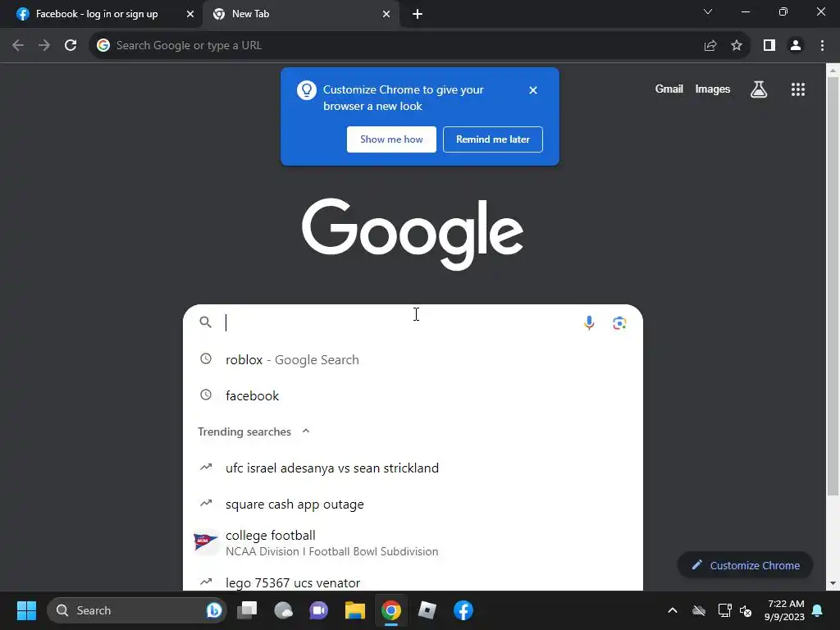This screenshot has height=630, width=840.
Task: Click the share page icon in address bar
Action: (710, 46)
